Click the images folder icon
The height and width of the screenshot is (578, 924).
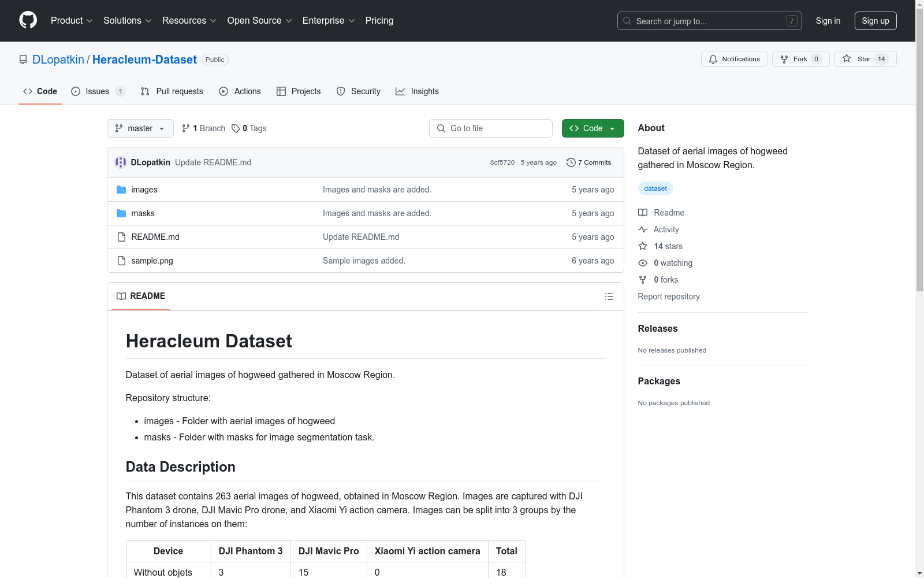pyautogui.click(x=121, y=190)
